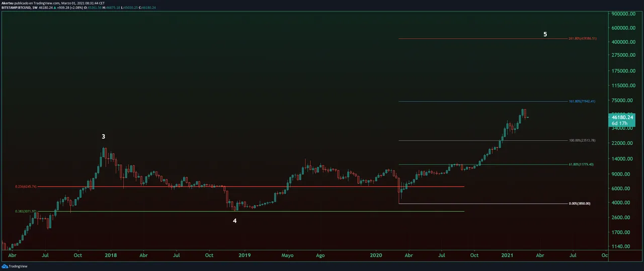Click the 2018 label on time axis
Viewport: 644px width, 271px height.
[x=110, y=255]
